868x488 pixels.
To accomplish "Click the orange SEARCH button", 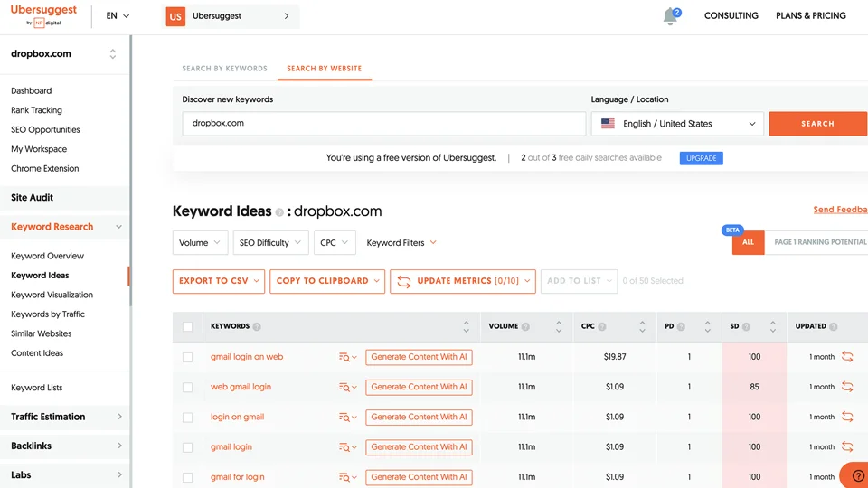I will point(817,124).
